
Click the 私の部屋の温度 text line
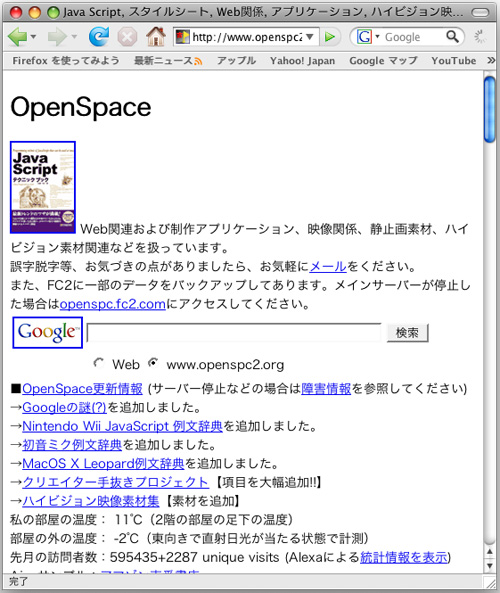click(x=151, y=520)
